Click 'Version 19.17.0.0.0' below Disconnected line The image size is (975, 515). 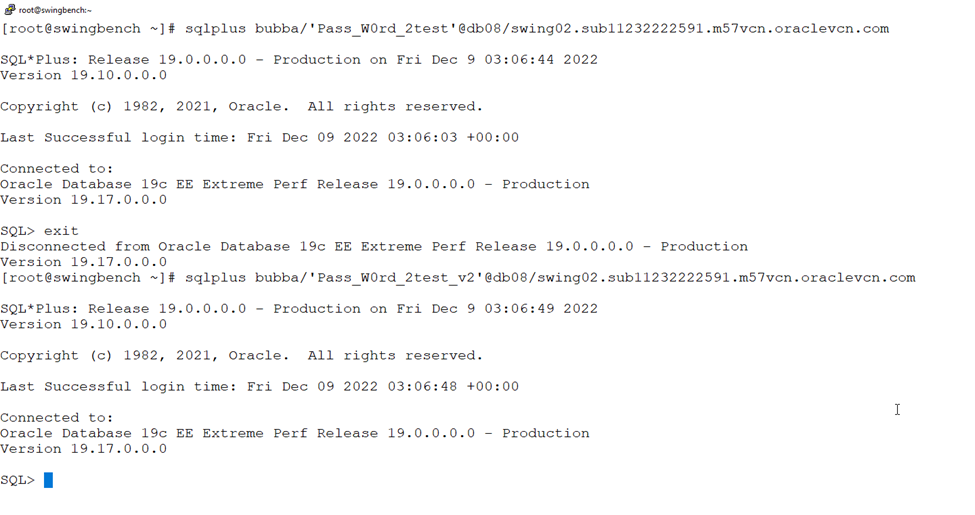pos(83,262)
